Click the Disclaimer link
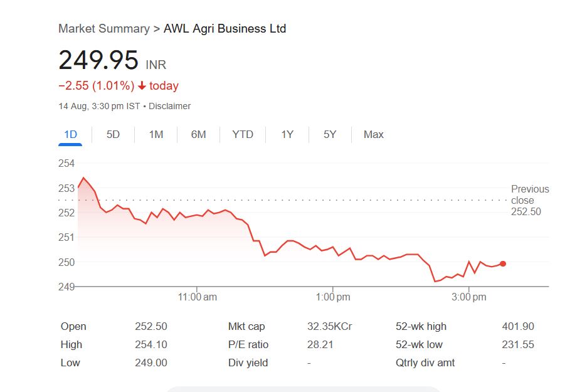This screenshot has height=392, width=587. click(x=170, y=106)
